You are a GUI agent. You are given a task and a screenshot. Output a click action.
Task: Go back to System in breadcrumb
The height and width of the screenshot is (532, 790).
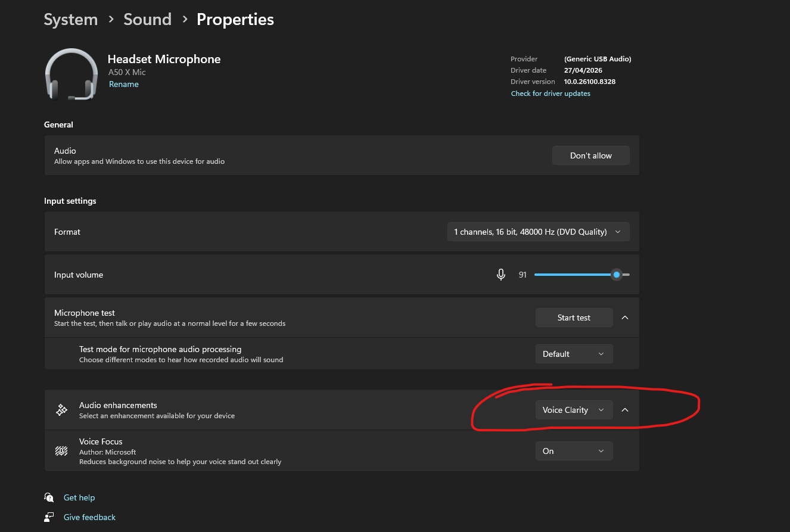pos(71,20)
